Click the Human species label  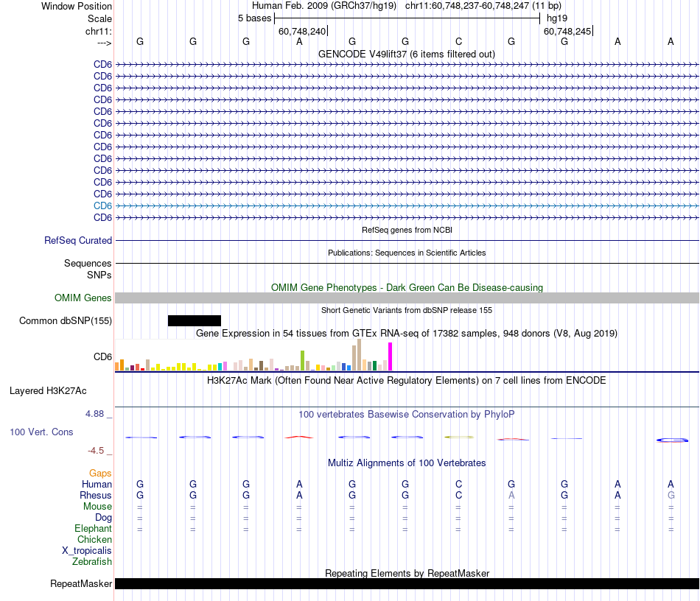click(x=97, y=485)
